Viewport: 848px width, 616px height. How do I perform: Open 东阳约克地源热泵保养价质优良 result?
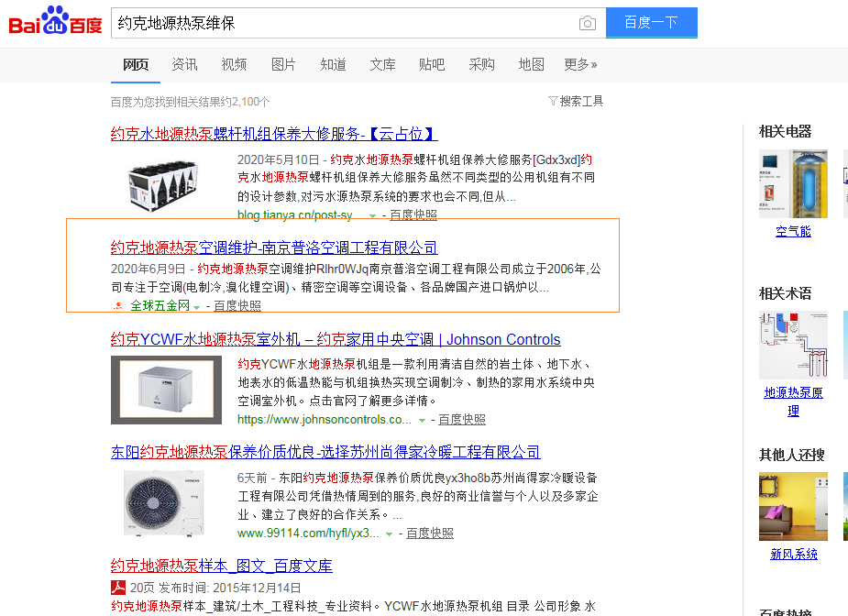325,452
